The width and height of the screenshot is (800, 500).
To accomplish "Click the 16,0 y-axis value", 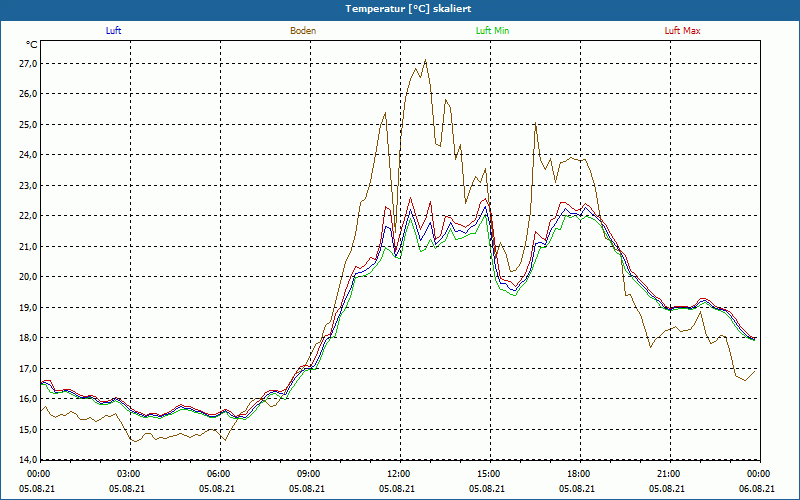I will click(x=28, y=399).
